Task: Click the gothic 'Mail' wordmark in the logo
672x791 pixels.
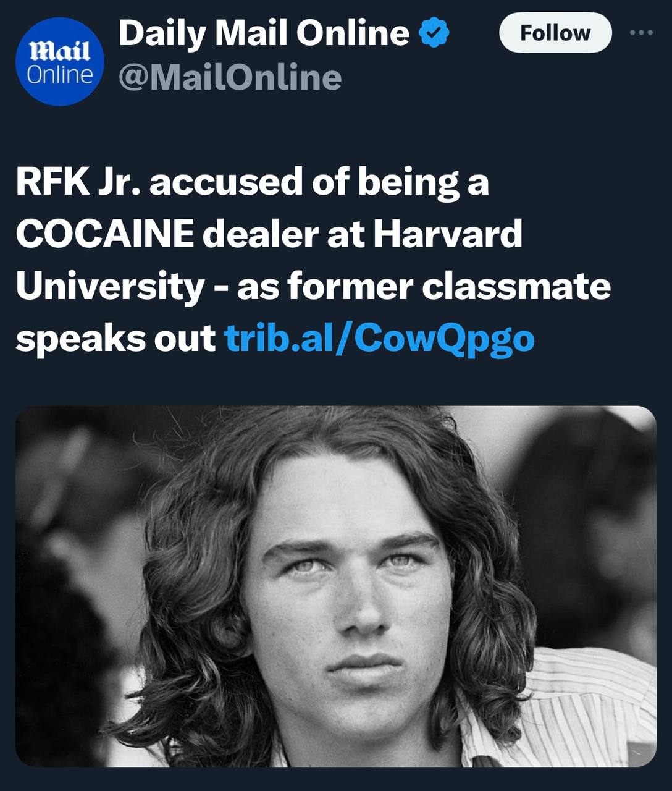Action: 60,51
